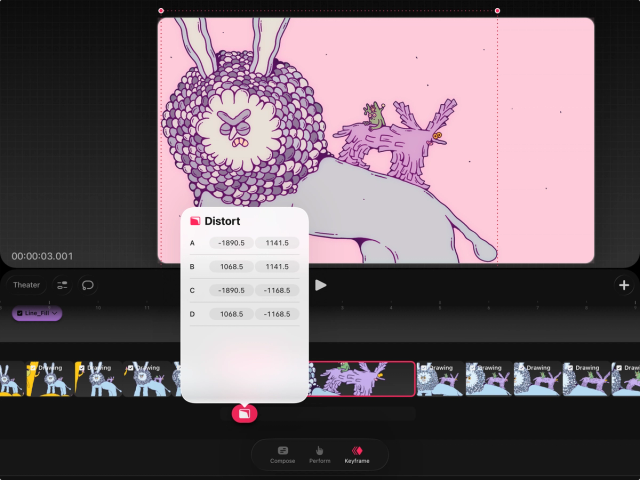Toggle checkbox on the leftmost yellow Drawing clip

coord(33,368)
